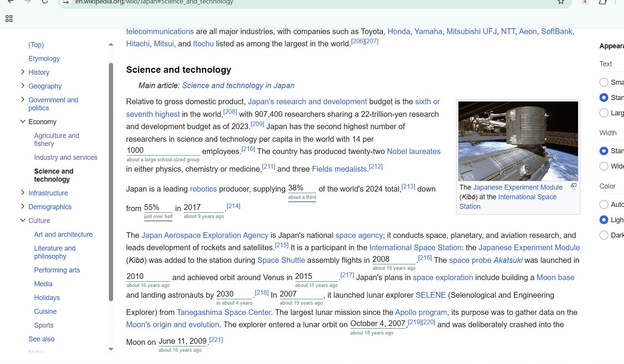Viewport: 624px width, 364px height.
Task: Expand the Geography section in contents
Action: click(x=23, y=85)
